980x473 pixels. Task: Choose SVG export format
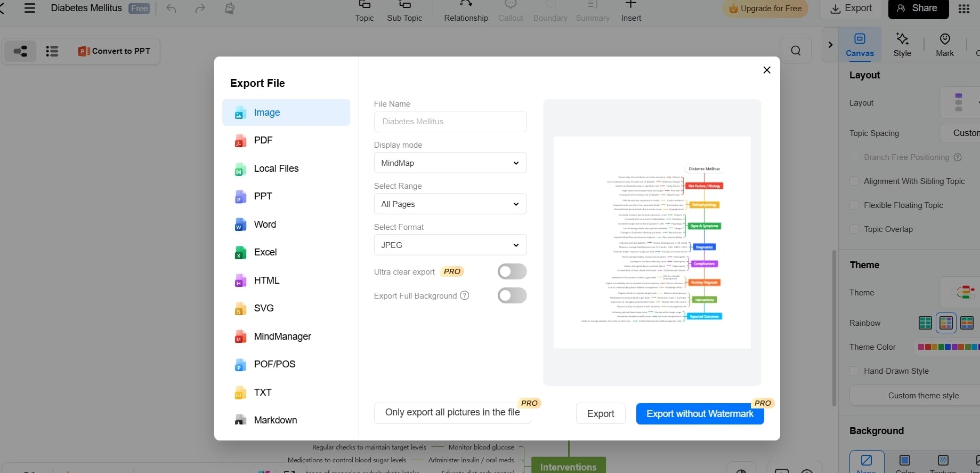click(286, 308)
